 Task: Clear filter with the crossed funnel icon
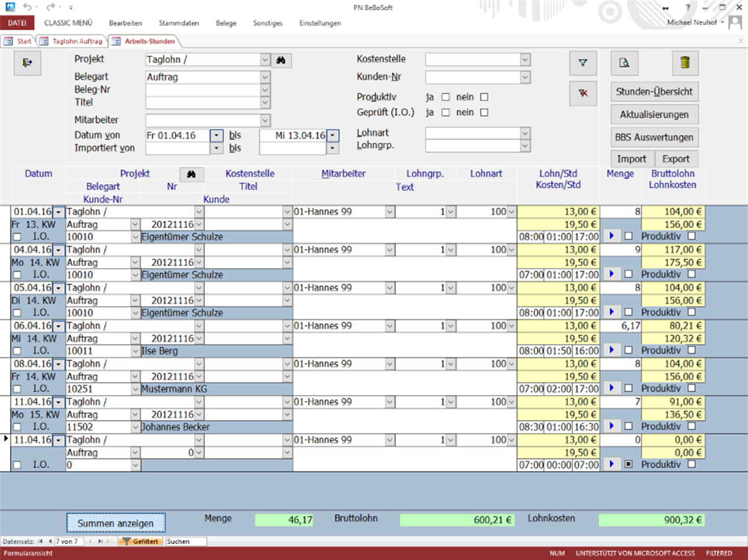582,94
